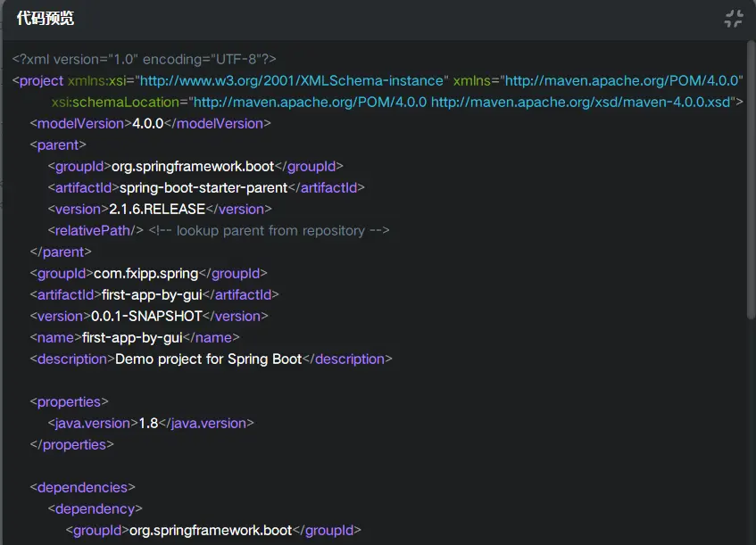Click the vertical scrollbar of the code preview

[751, 181]
